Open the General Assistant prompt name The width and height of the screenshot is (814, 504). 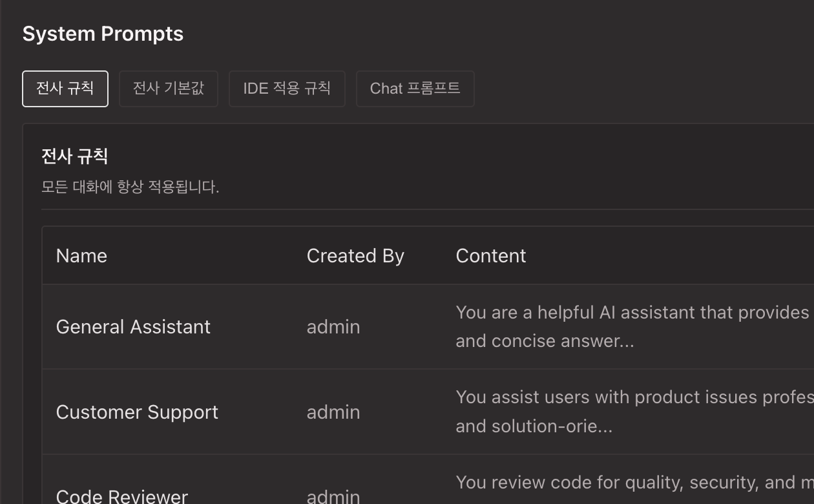coord(133,327)
